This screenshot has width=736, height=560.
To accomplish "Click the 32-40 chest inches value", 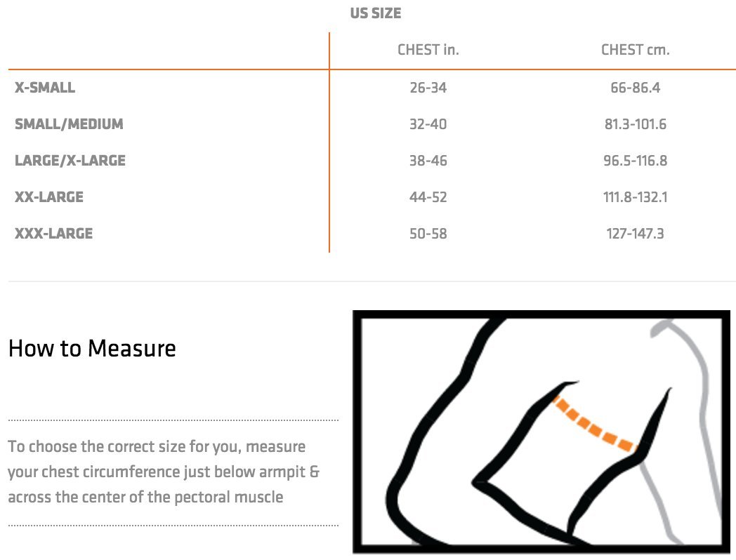I will click(x=428, y=124).
